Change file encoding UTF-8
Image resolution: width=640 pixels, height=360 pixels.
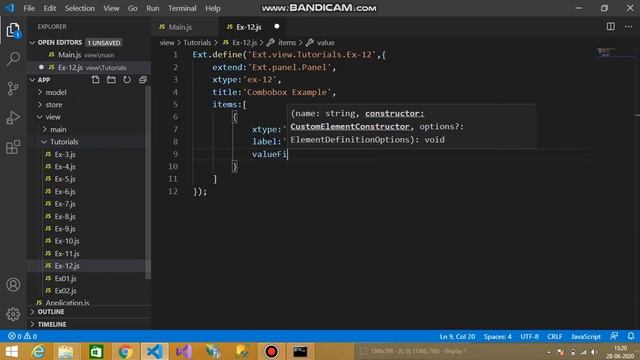(529, 337)
